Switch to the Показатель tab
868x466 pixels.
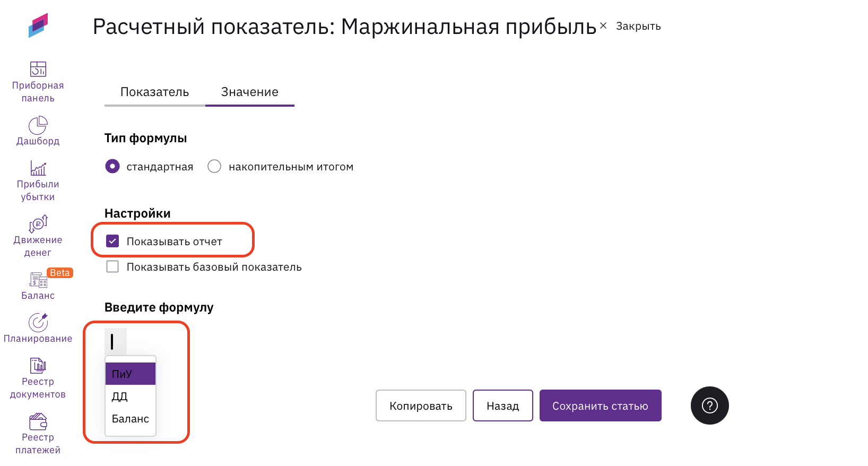tap(154, 92)
